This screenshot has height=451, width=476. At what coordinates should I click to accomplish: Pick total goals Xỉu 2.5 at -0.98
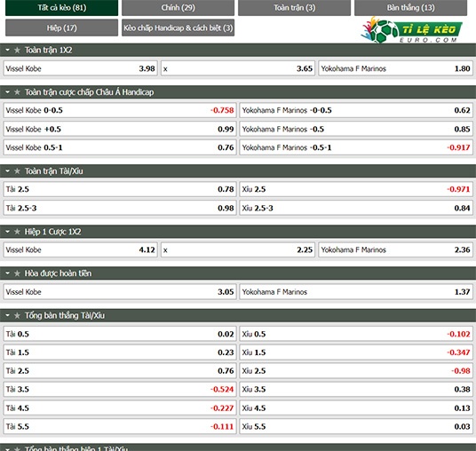356,371
